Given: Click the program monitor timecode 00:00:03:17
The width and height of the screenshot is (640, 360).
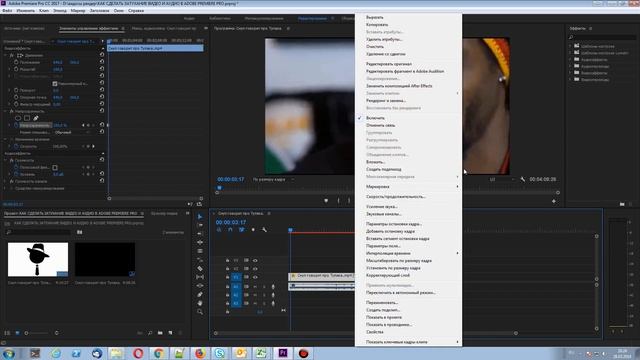Looking at the screenshot, I should coord(231,179).
